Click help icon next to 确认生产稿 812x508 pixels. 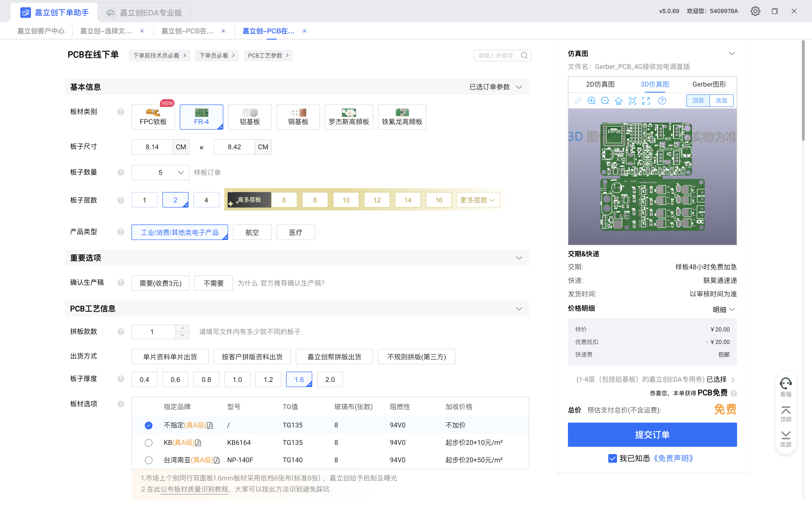pos(121,283)
